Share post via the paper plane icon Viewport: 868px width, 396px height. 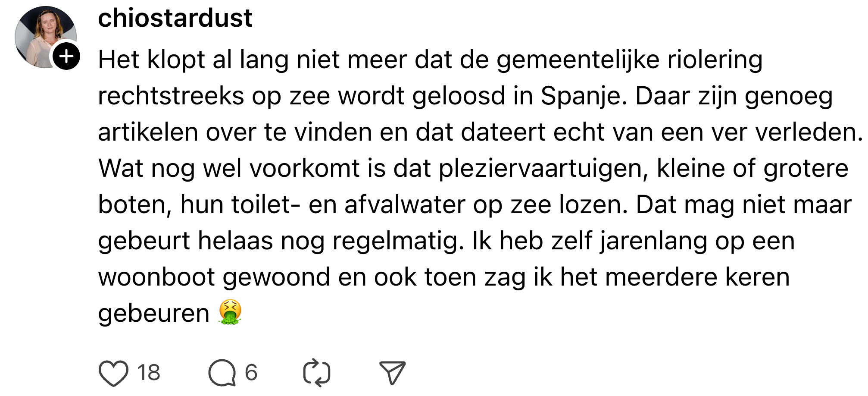point(392,372)
